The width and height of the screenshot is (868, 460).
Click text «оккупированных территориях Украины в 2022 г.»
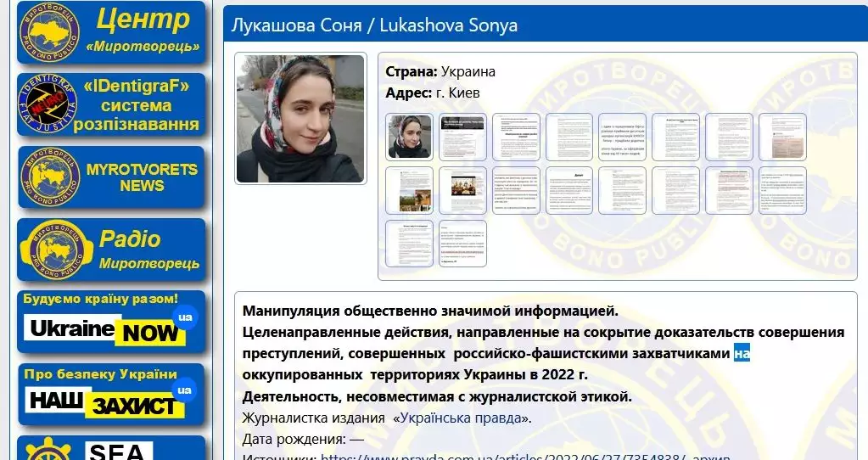click(415, 375)
